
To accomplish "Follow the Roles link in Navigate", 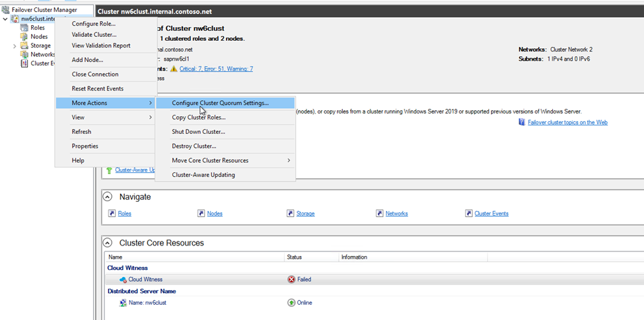I will click(x=124, y=213).
